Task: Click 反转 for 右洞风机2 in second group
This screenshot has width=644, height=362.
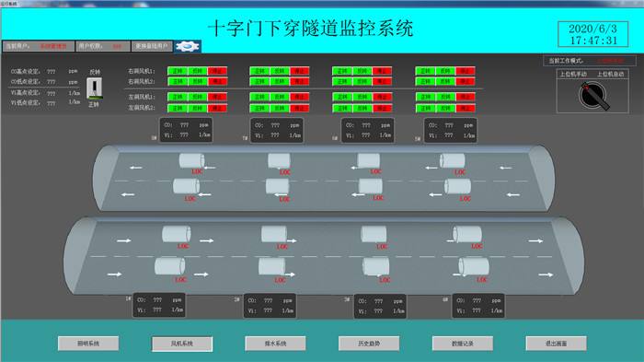Action: [280, 81]
